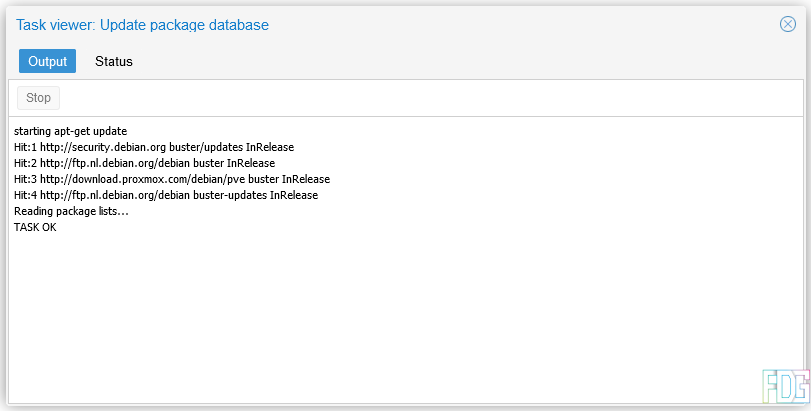This screenshot has width=811, height=411.
Task: Click the 'Hit:4' prefix in the output
Action: coord(25,195)
